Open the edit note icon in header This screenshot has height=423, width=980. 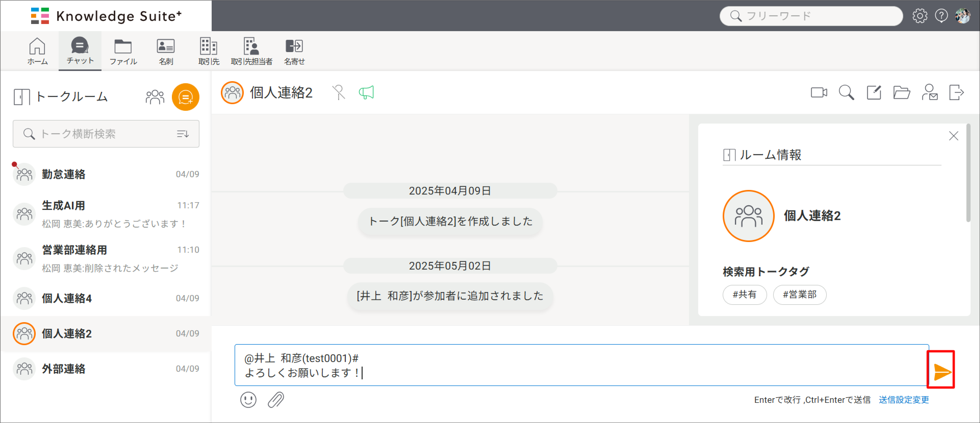click(874, 92)
